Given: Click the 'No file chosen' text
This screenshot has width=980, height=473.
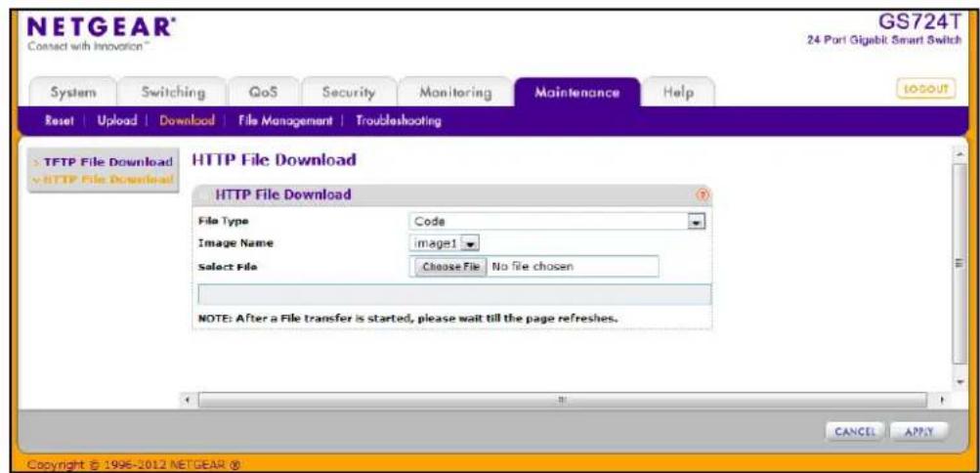Looking at the screenshot, I should (x=533, y=267).
